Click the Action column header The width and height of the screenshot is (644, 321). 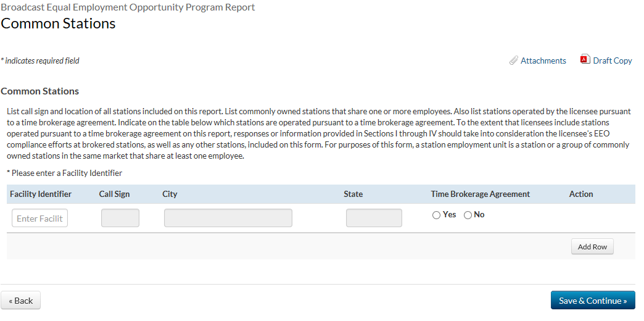coord(580,194)
